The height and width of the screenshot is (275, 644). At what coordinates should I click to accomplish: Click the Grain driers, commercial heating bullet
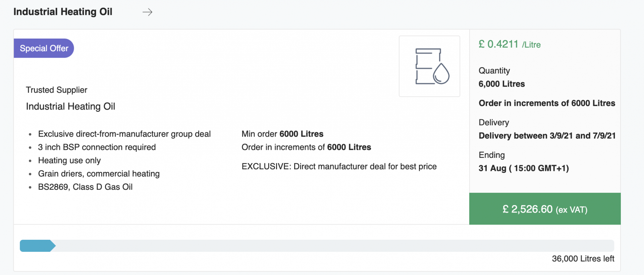99,174
